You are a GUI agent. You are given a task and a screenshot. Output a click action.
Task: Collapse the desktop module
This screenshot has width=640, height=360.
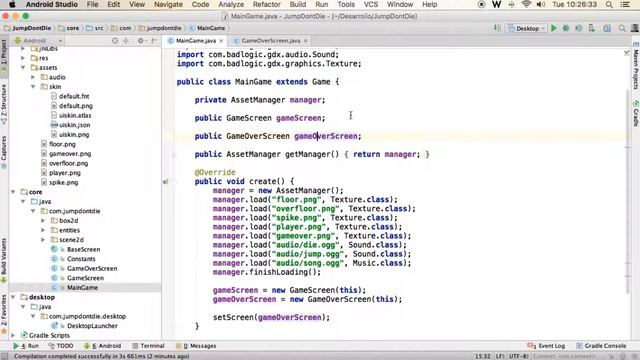pos(13,297)
